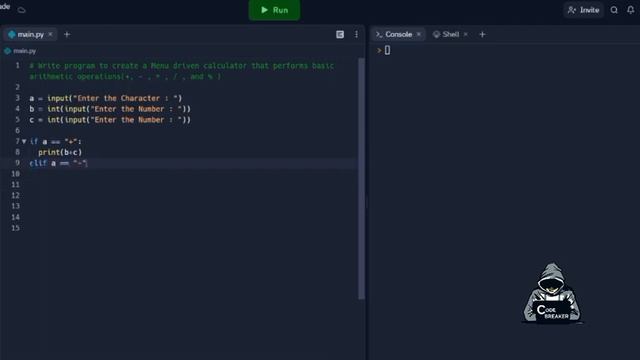This screenshot has width=640, height=360.
Task: Click the line 4 code assigning b
Action: (110, 109)
